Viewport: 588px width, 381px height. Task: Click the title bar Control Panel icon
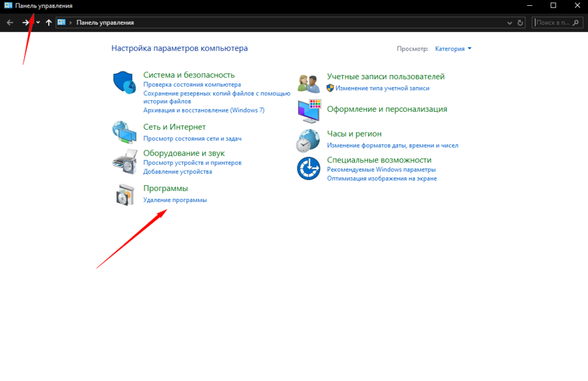tap(8, 6)
